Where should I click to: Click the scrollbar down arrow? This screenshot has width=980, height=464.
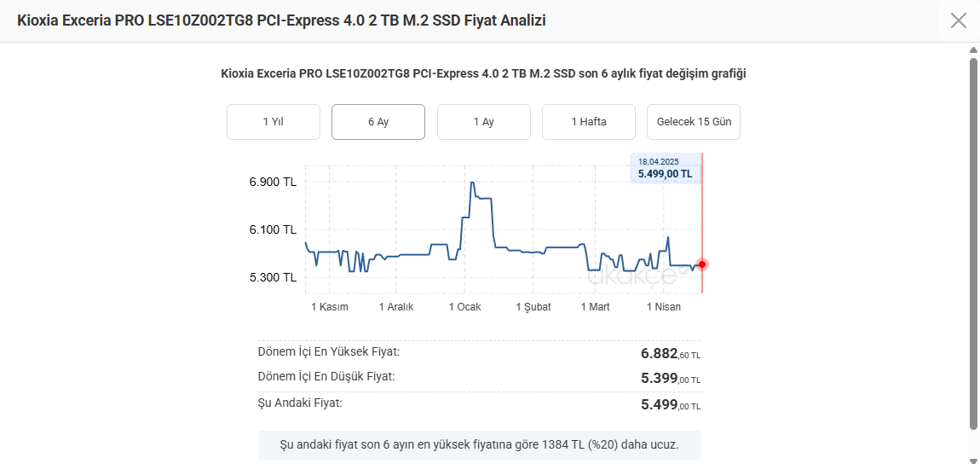point(973,458)
